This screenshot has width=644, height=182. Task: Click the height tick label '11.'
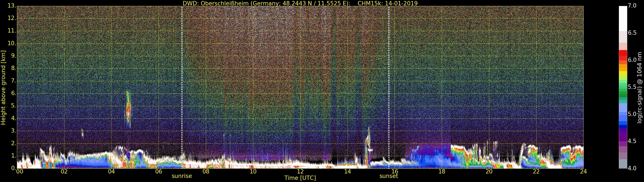(x=12, y=31)
